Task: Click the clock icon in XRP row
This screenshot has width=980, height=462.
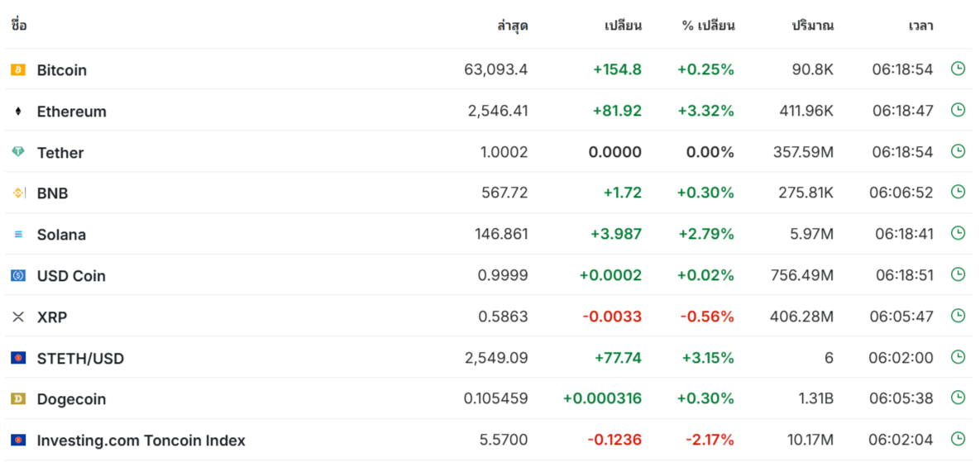Action: click(958, 316)
